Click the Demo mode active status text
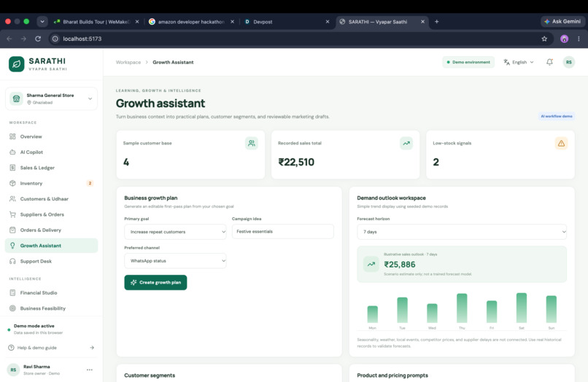This screenshot has height=382, width=588. (x=34, y=326)
